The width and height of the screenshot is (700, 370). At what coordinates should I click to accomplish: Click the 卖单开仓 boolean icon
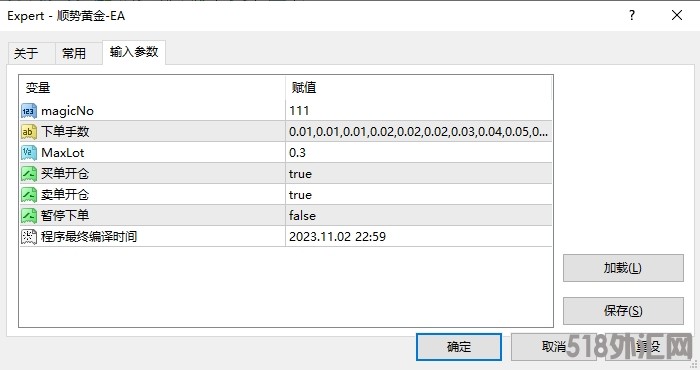click(29, 195)
